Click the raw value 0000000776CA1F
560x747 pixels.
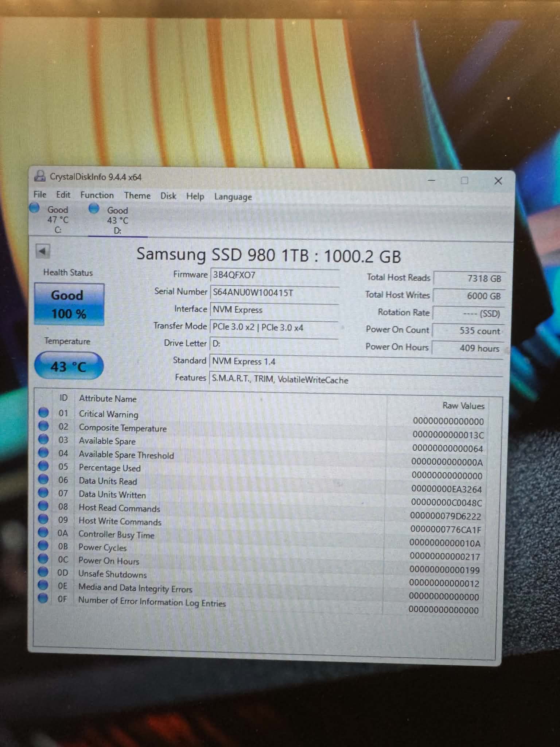446,529
